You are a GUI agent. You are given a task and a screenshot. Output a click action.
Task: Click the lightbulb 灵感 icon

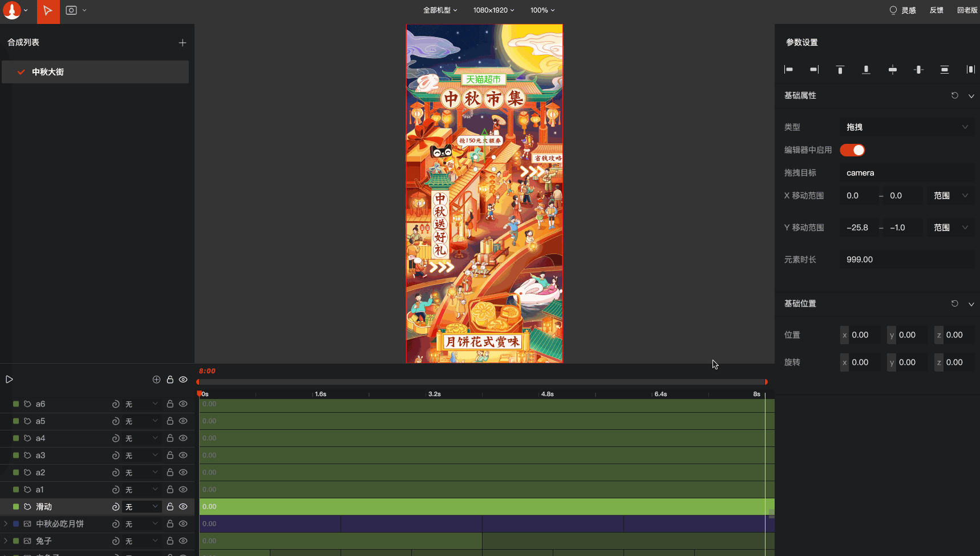pyautogui.click(x=893, y=10)
